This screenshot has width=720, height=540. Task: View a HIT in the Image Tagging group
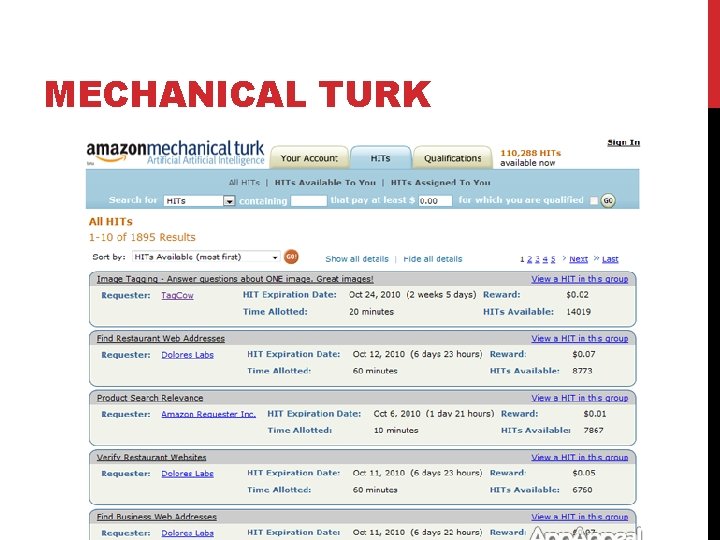click(x=579, y=279)
